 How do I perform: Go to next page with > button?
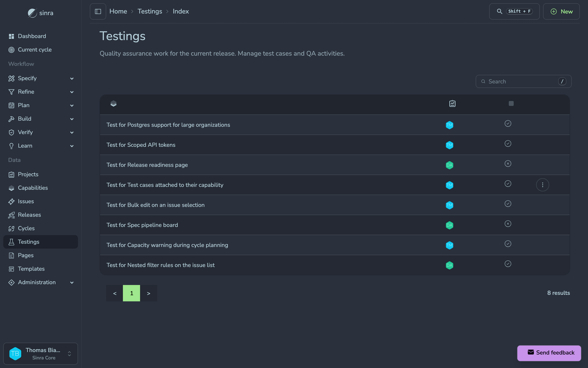[148, 293]
